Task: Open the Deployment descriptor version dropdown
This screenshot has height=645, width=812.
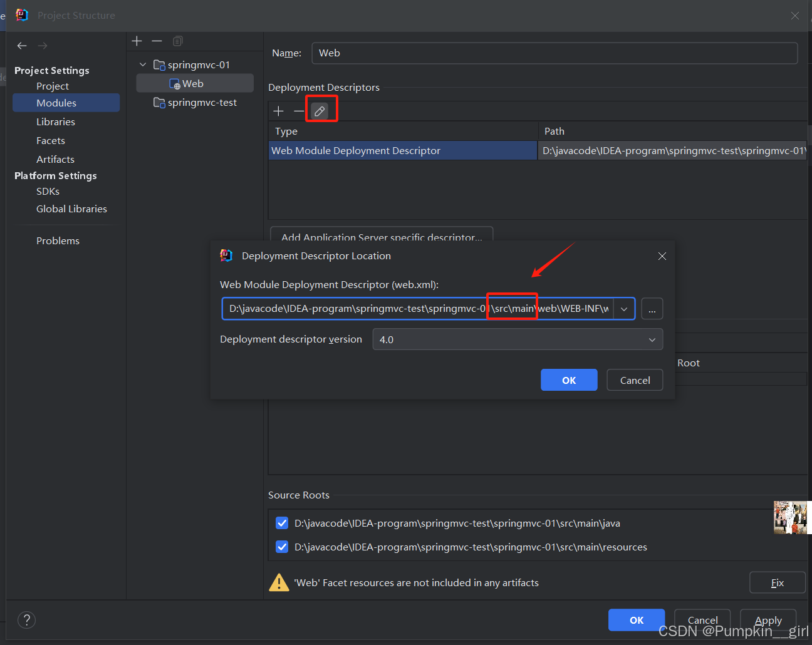Action: [517, 339]
